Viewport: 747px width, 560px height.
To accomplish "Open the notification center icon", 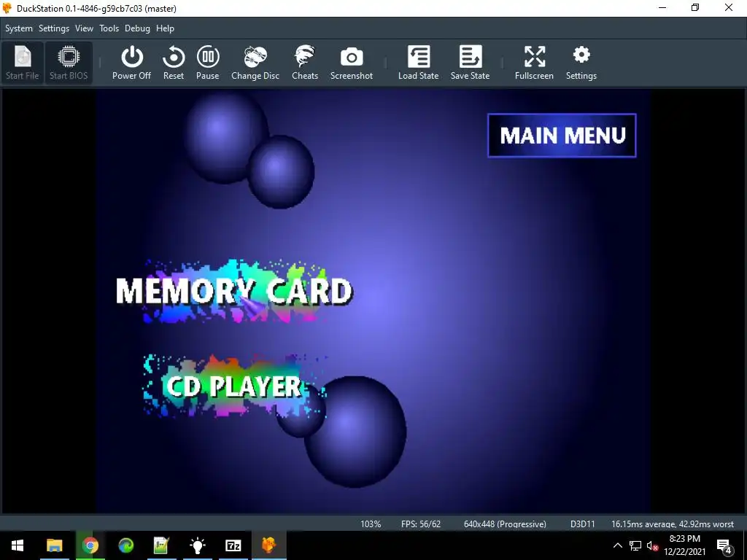I will [x=724, y=545].
